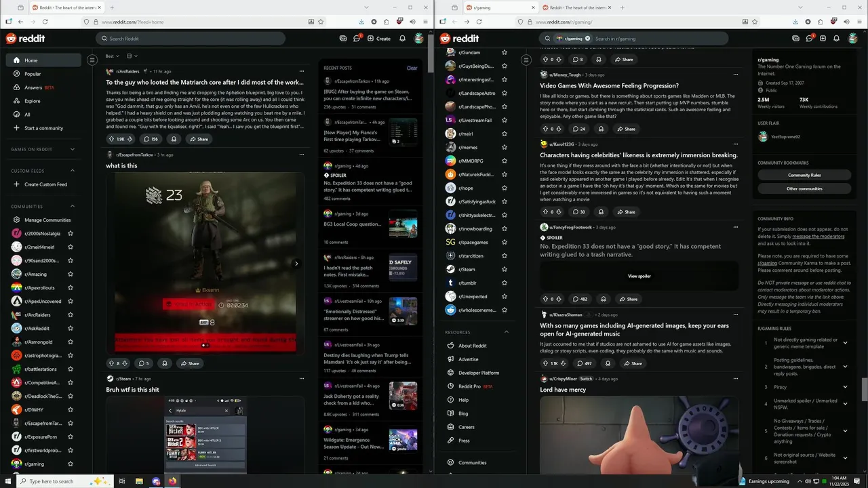The height and width of the screenshot is (488, 868).
Task: Select Popular in the left navigation
Action: (x=44, y=74)
